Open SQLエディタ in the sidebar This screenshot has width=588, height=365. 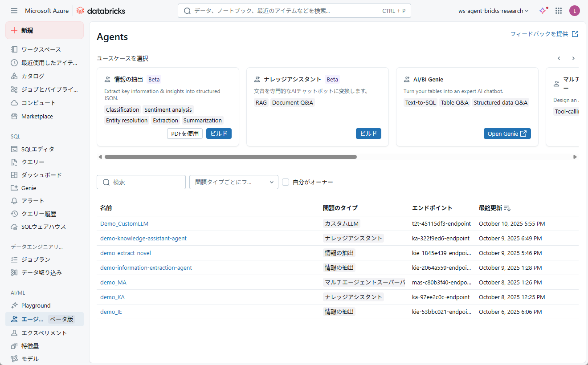click(37, 149)
